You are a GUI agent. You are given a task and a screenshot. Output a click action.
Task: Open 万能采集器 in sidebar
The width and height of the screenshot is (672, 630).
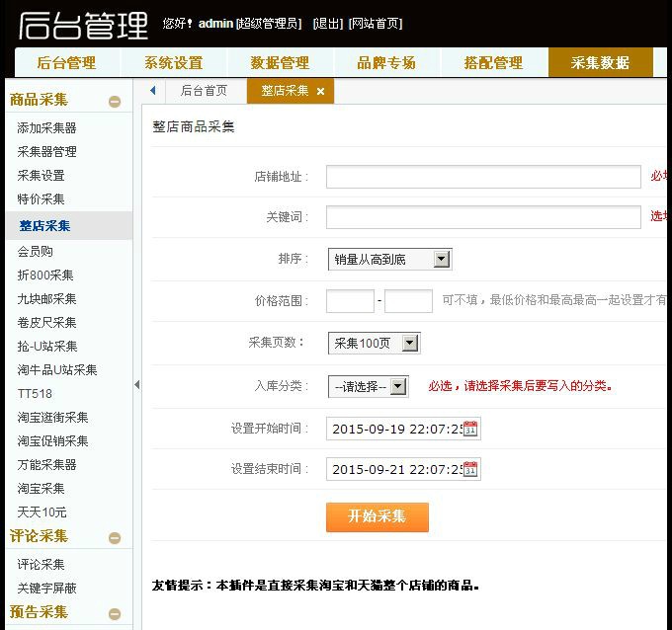tap(46, 465)
